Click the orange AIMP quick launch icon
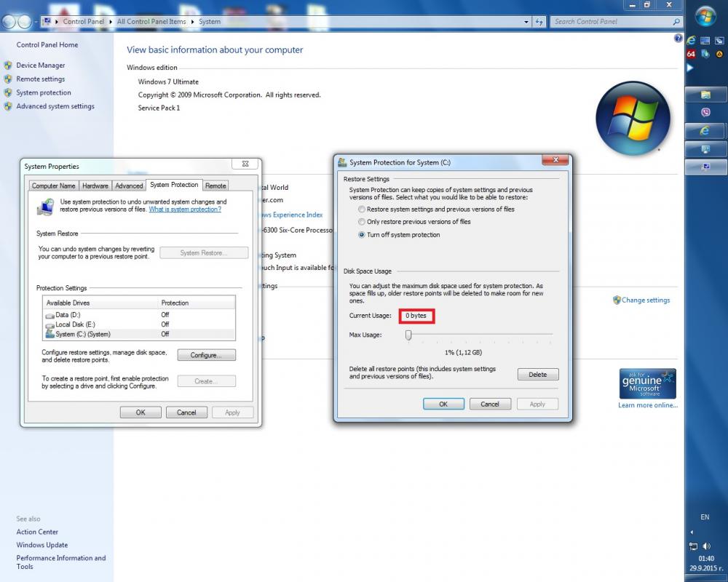Image resolution: width=728 pixels, height=582 pixels. [719, 55]
